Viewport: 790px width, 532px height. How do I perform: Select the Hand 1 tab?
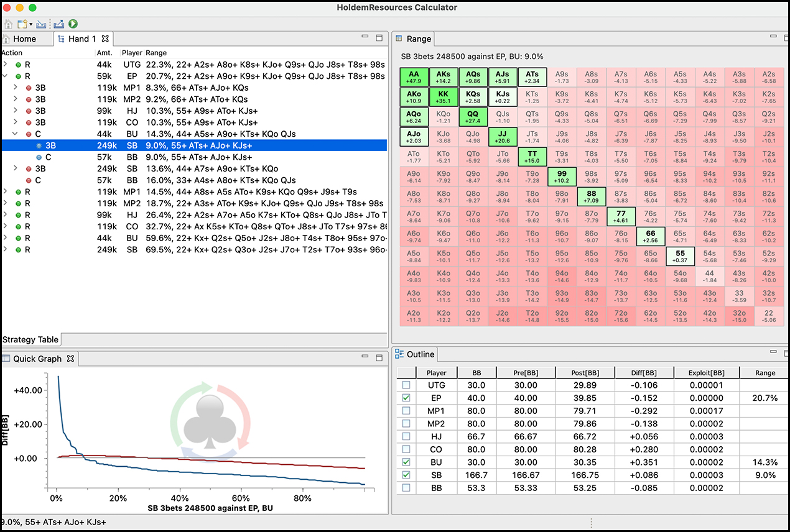82,39
